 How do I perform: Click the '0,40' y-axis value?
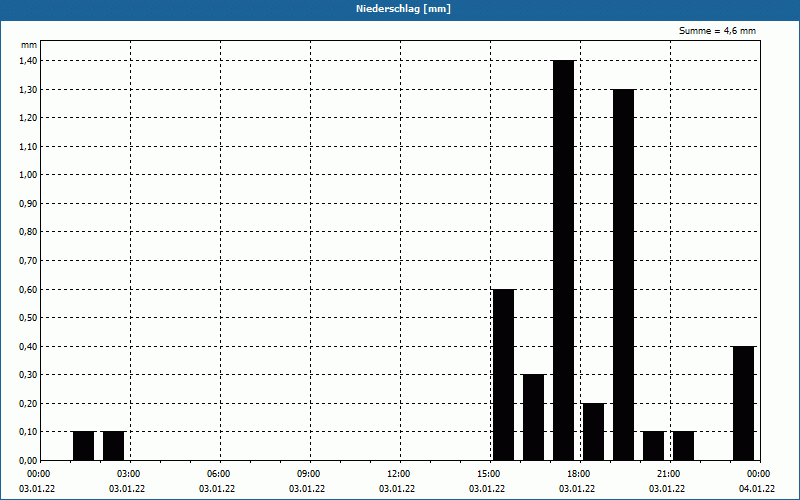click(29, 346)
